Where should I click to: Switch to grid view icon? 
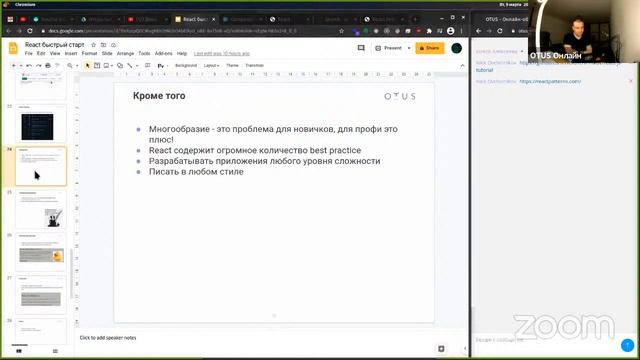[55, 351]
